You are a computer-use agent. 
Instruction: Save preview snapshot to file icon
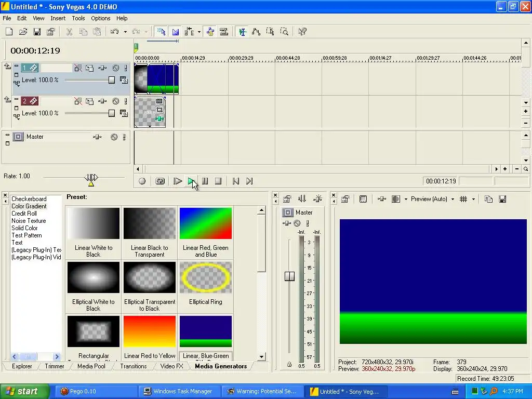502,199
